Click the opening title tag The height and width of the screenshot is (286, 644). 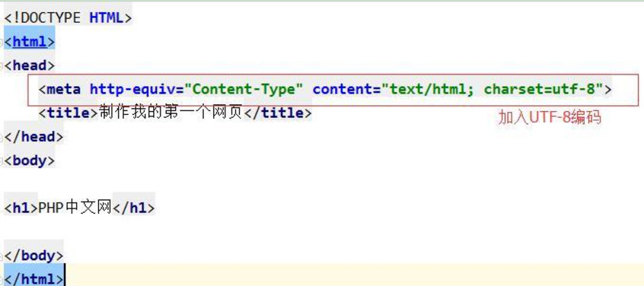pos(69,113)
